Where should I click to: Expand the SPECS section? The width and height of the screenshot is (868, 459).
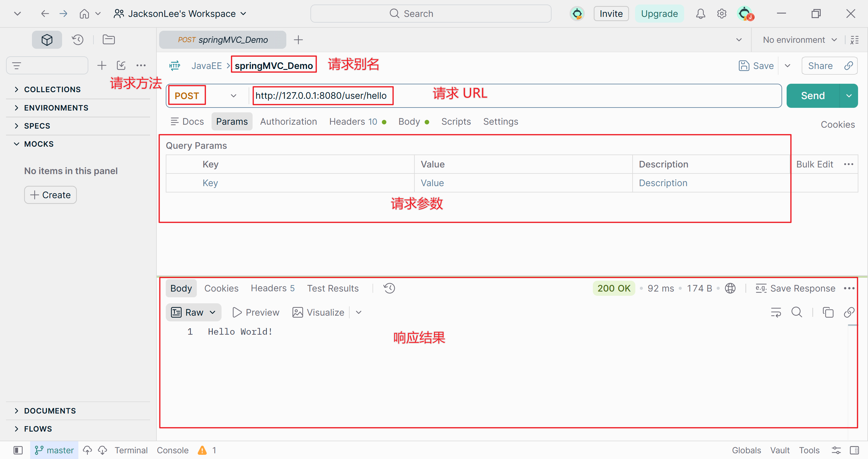tap(37, 126)
